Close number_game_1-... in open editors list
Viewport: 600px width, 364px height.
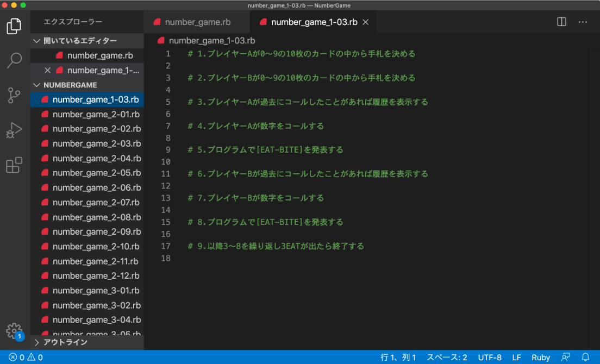(47, 70)
